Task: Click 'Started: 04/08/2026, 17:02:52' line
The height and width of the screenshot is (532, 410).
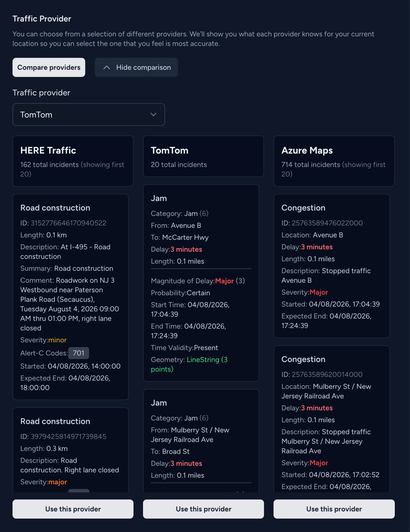Action: [x=330, y=475]
